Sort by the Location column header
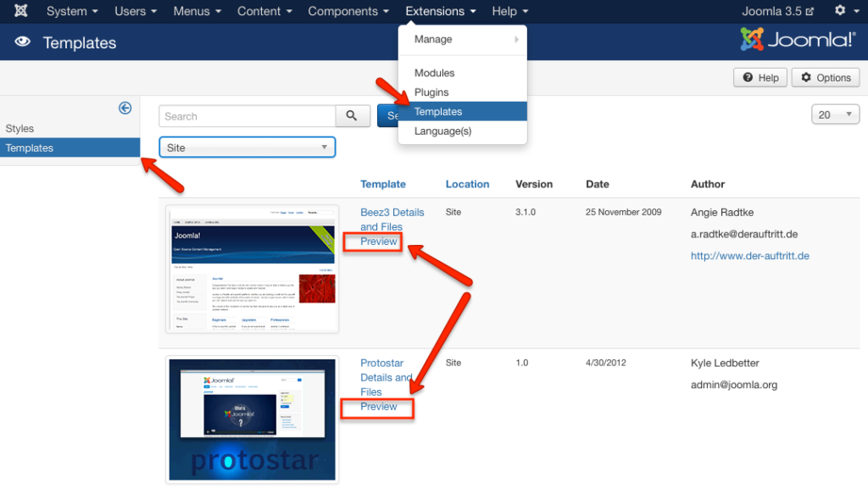The height and width of the screenshot is (489, 868). pos(467,184)
